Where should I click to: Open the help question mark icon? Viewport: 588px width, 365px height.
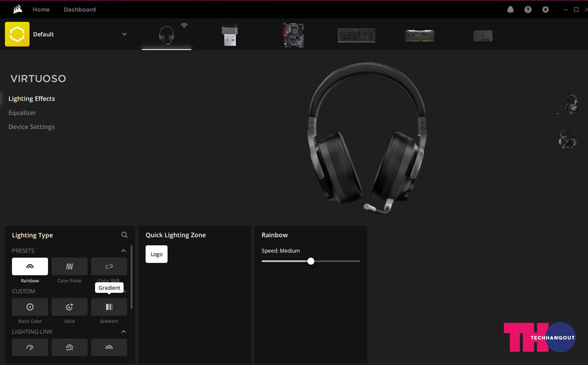pos(528,9)
